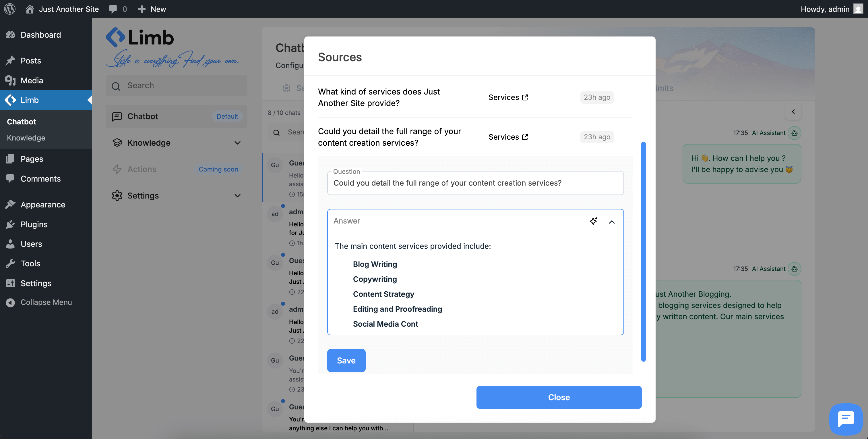
Task: Click the back arrow button in chat panel
Action: (x=793, y=112)
